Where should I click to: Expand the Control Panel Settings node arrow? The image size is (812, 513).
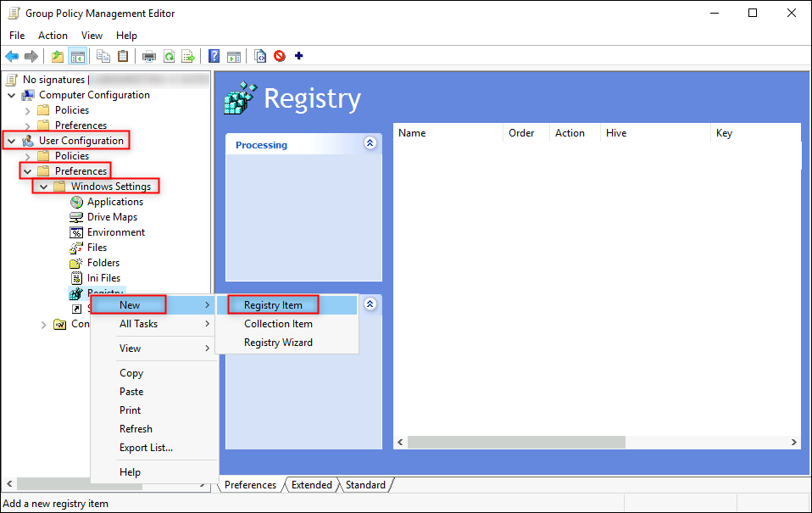pos(44,325)
